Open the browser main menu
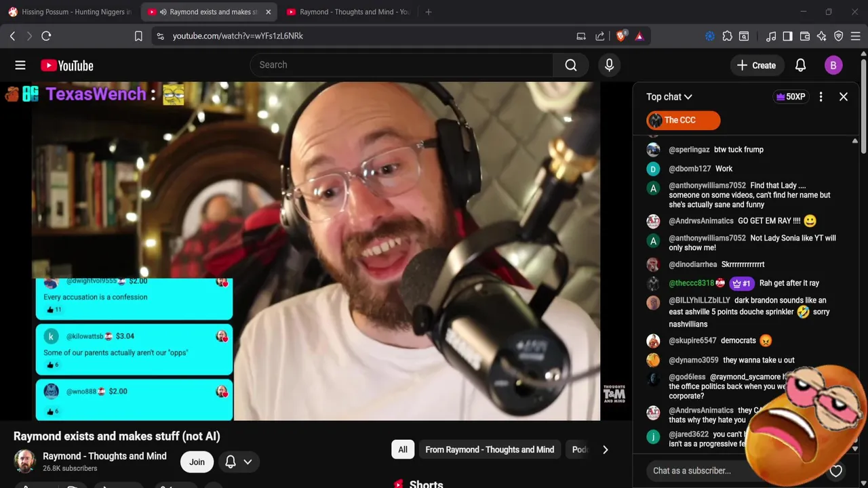 coord(855,36)
